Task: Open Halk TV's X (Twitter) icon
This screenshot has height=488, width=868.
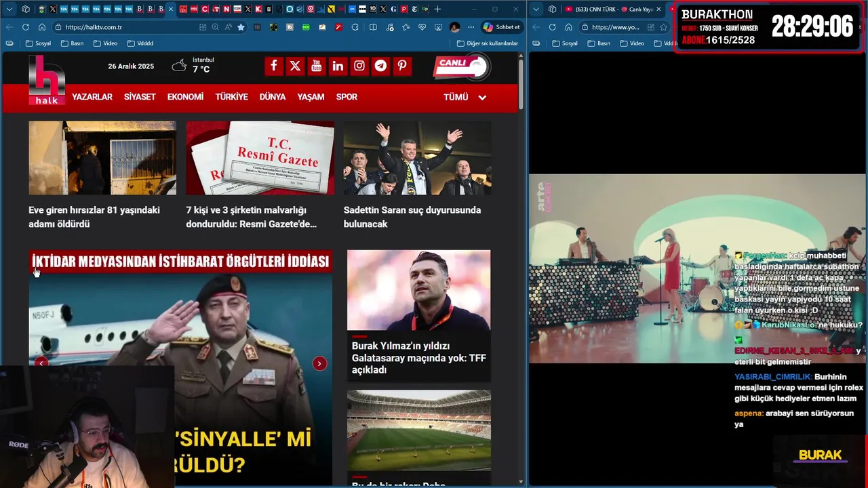Action: coord(295,66)
